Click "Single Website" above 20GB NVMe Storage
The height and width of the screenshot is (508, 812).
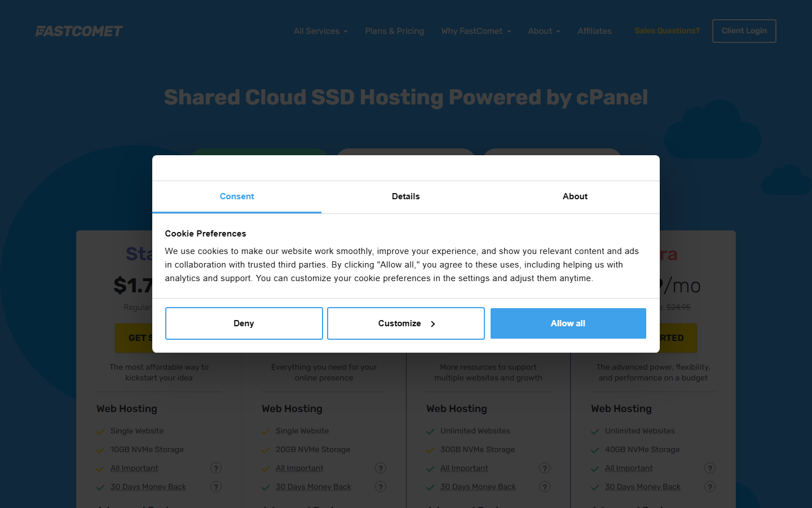[x=302, y=431]
